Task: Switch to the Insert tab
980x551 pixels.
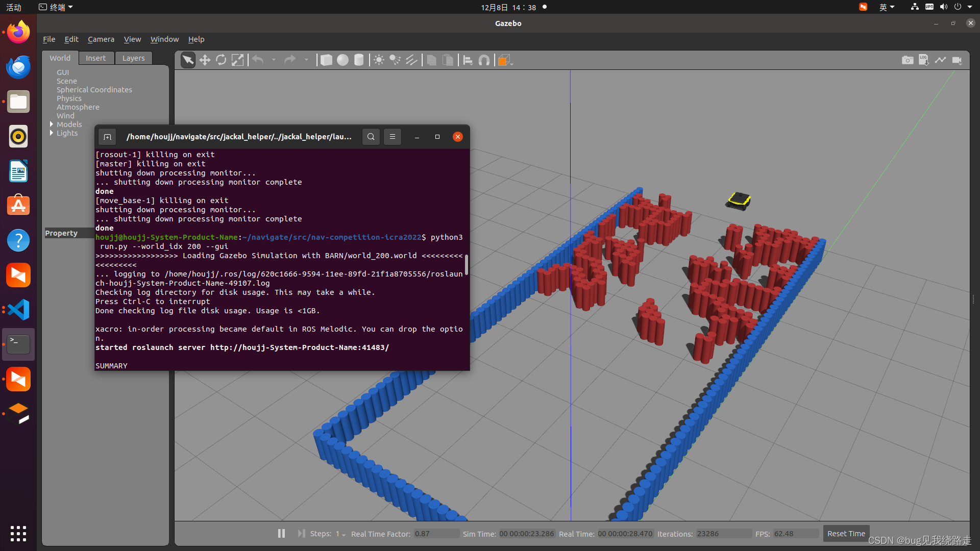Action: [95, 58]
